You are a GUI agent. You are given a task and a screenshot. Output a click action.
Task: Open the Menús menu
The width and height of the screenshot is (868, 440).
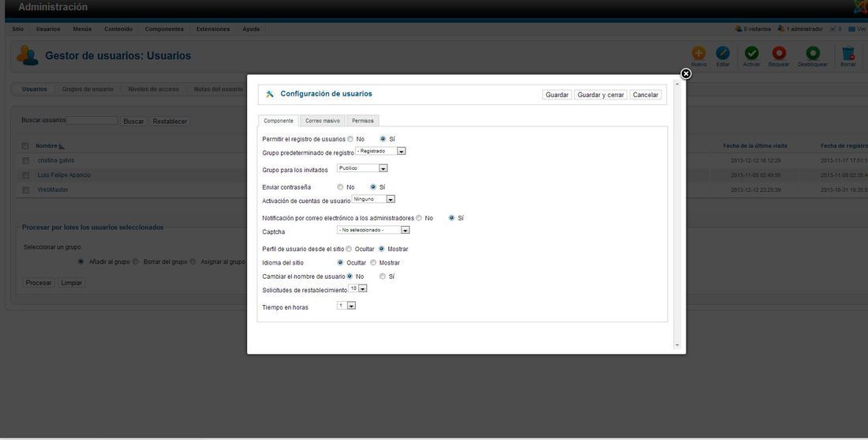point(83,29)
